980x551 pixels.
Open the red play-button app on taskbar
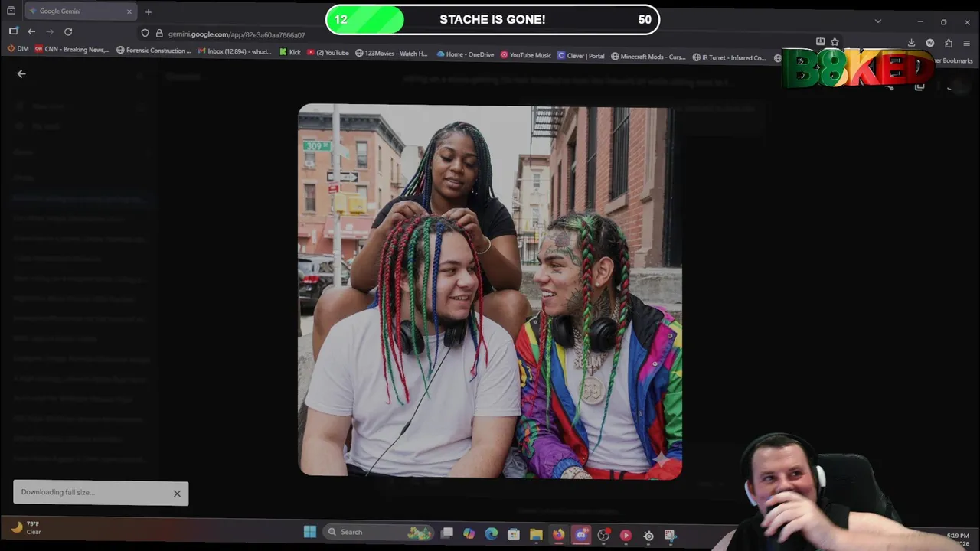[x=626, y=535]
